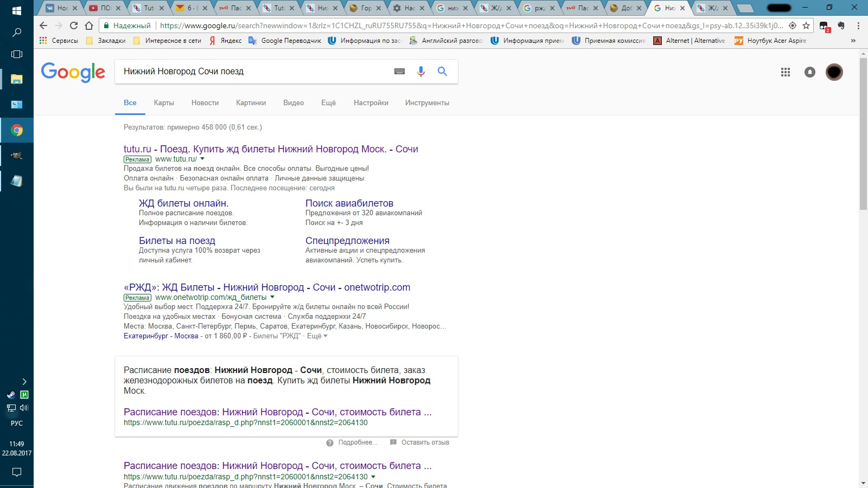Switch to the 'Карты' results tab
868x488 pixels.
coord(164,102)
